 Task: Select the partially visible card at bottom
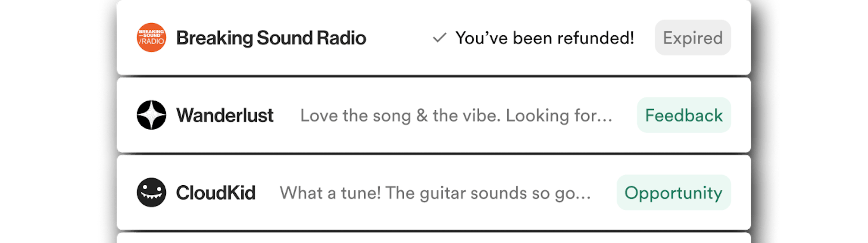[434, 238]
